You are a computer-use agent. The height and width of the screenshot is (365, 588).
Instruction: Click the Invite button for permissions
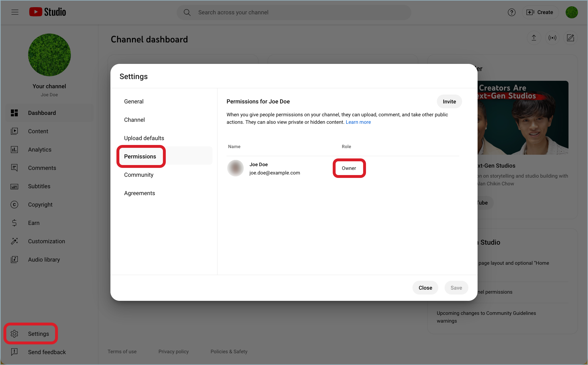tap(449, 102)
